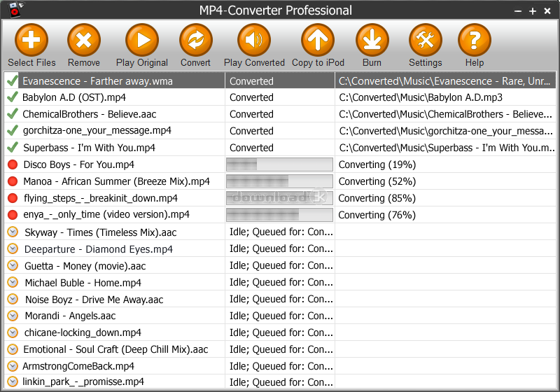Click the Select Files label
Screen dimensions: 560x392
pos(31,62)
